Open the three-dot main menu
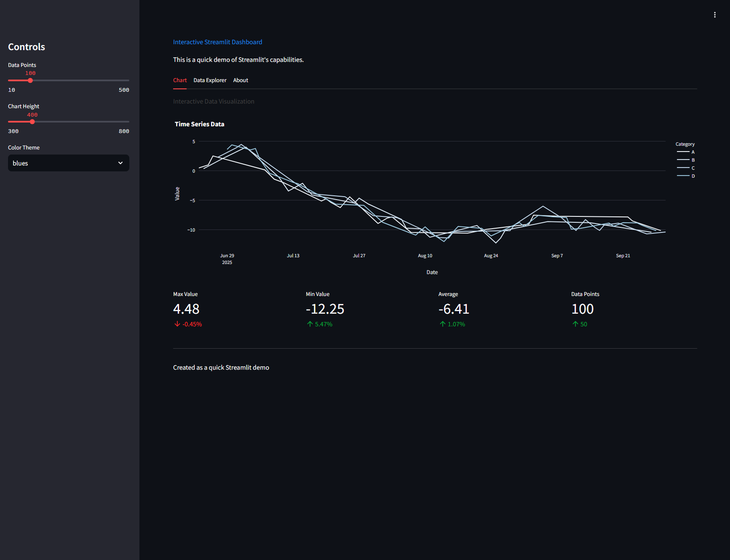The image size is (730, 560). coord(714,15)
